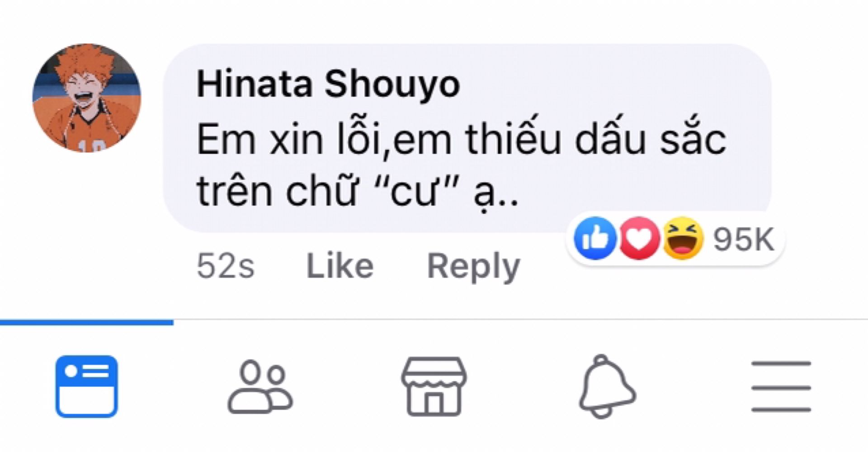Viewport: 868px width, 452px height.
Task: Open the Friends tab icon
Action: coord(260,386)
